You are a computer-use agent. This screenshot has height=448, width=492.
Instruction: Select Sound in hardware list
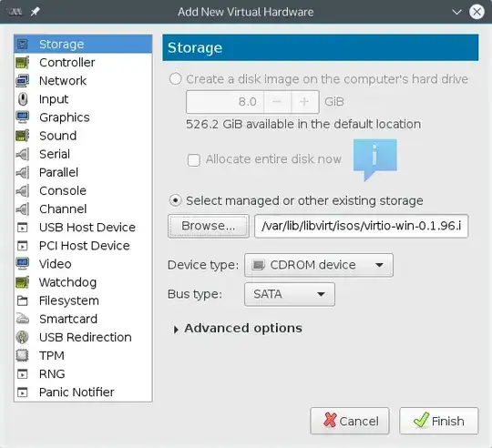point(83,136)
